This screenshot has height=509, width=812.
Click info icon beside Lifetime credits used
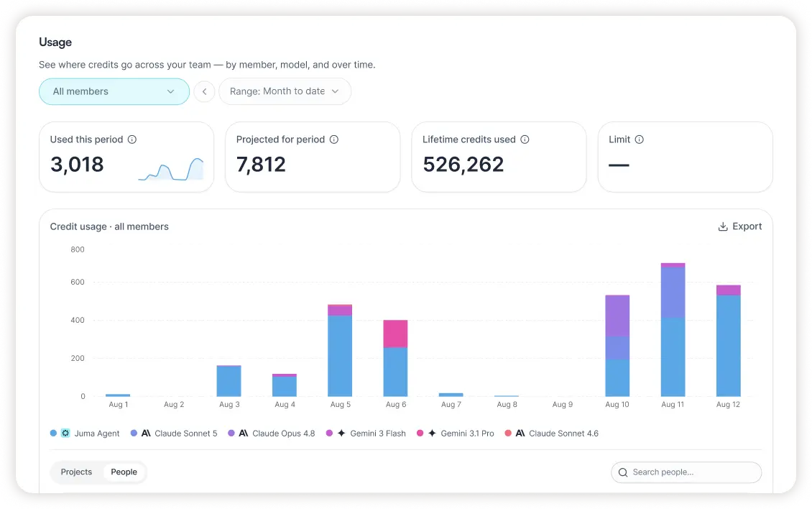(x=525, y=139)
